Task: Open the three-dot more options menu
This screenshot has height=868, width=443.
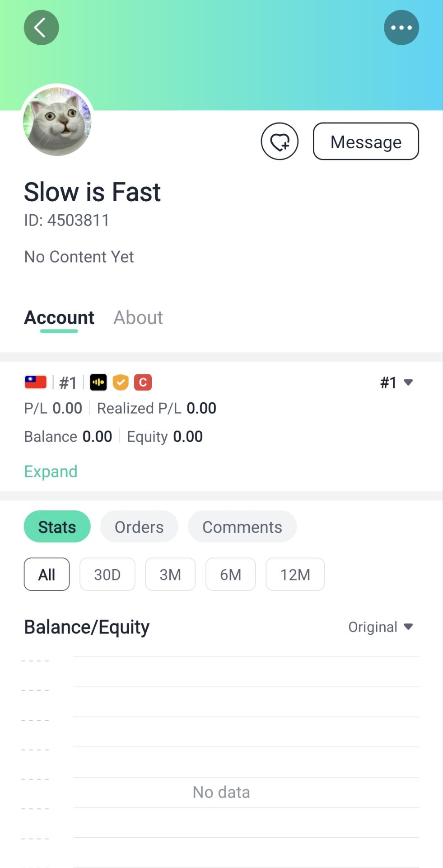Action: (401, 28)
